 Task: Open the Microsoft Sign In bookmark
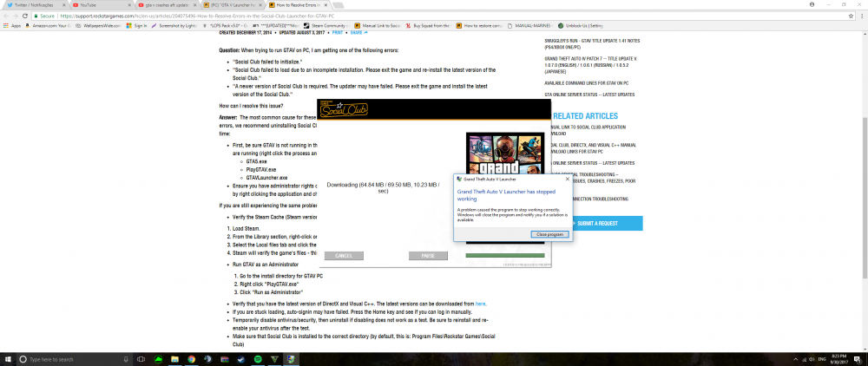[136, 25]
